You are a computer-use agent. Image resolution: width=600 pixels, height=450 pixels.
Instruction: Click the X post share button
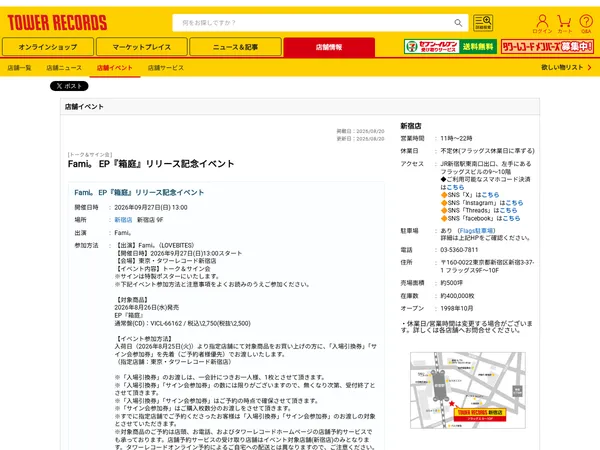[x=69, y=86]
